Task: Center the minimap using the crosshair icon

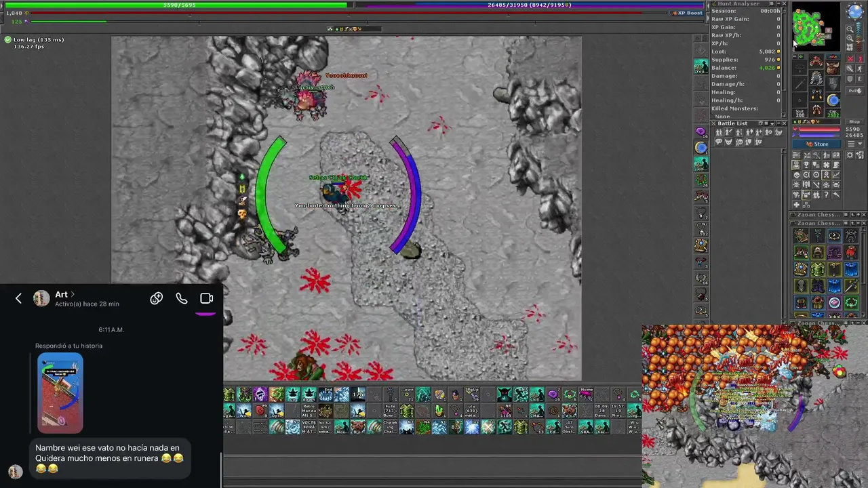Action: [850, 47]
